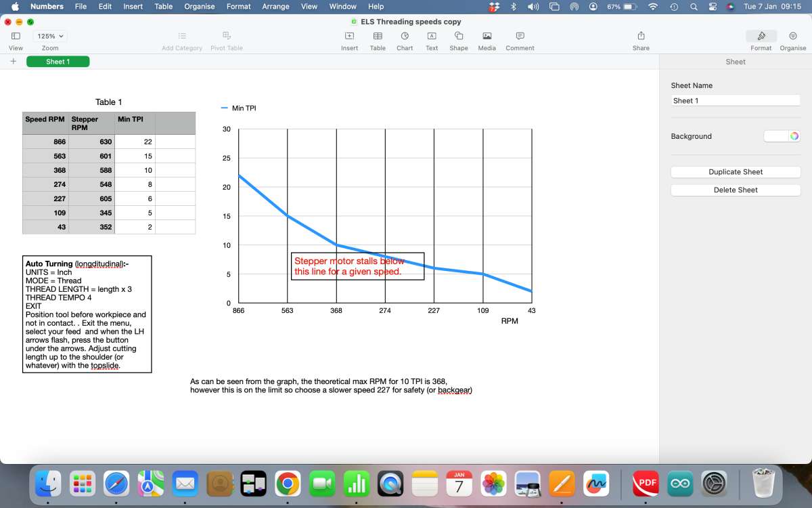Click the Sheet Name input field

click(x=736, y=100)
